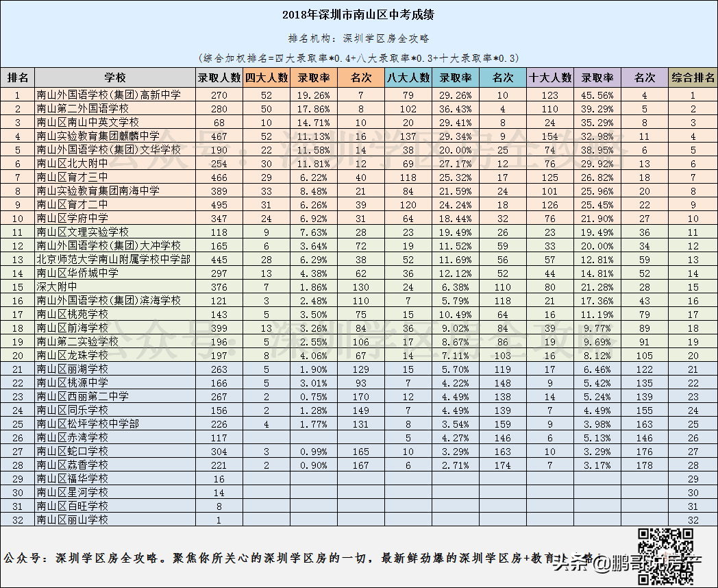Select 南山区荔香学校 cell
This screenshot has width=718, height=588.
point(115,465)
